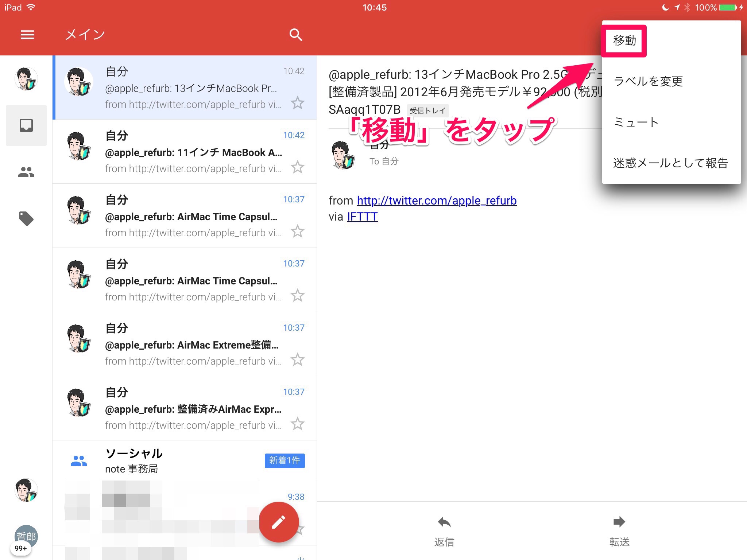Tap To 自分 recipient details
The height and width of the screenshot is (560, 747).
pyautogui.click(x=384, y=162)
